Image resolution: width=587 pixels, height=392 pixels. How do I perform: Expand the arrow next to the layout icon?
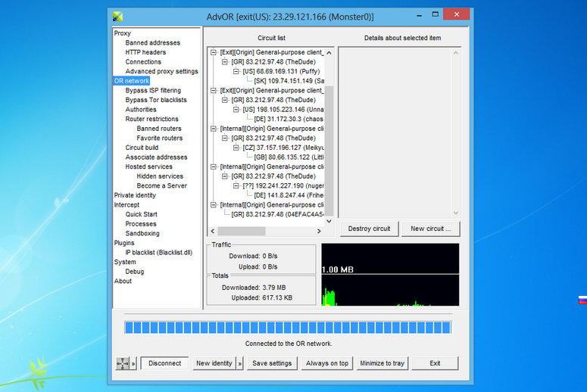133,363
